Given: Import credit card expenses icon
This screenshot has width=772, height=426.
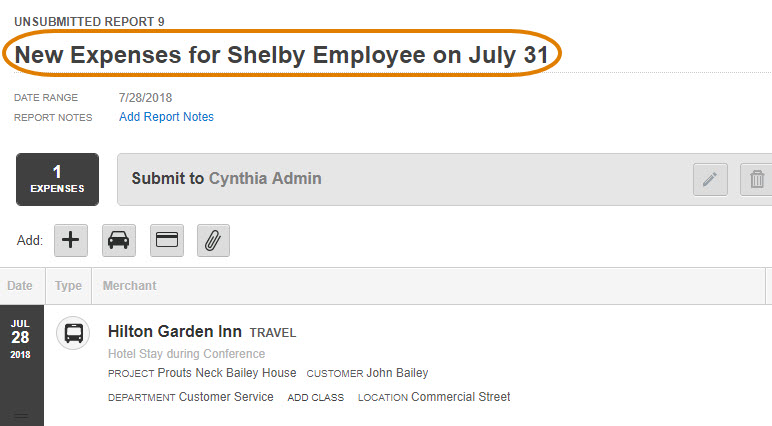Looking at the screenshot, I should 167,240.
